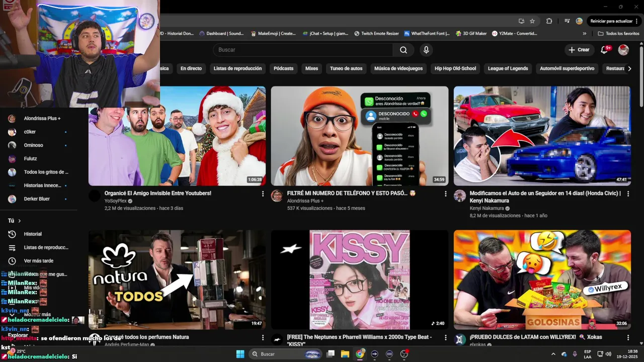Viewport: 644px width, 362px height.
Task: Select the League of Legends chip
Action: pos(508,68)
